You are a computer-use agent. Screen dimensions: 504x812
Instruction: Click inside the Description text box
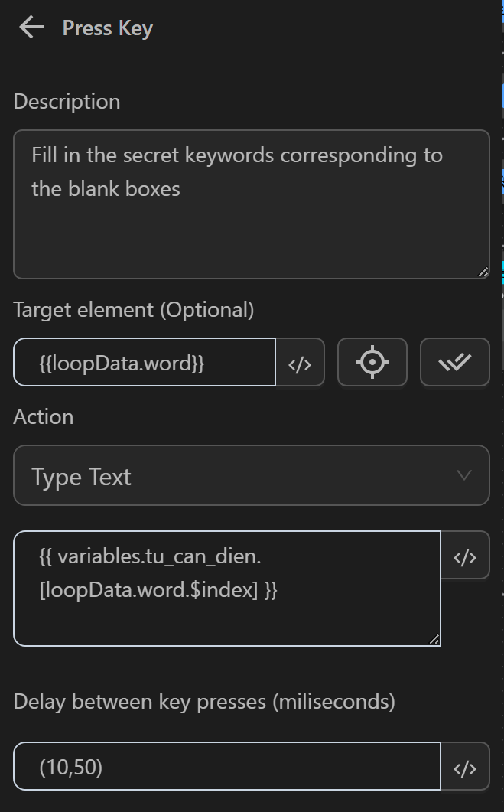[x=252, y=203]
